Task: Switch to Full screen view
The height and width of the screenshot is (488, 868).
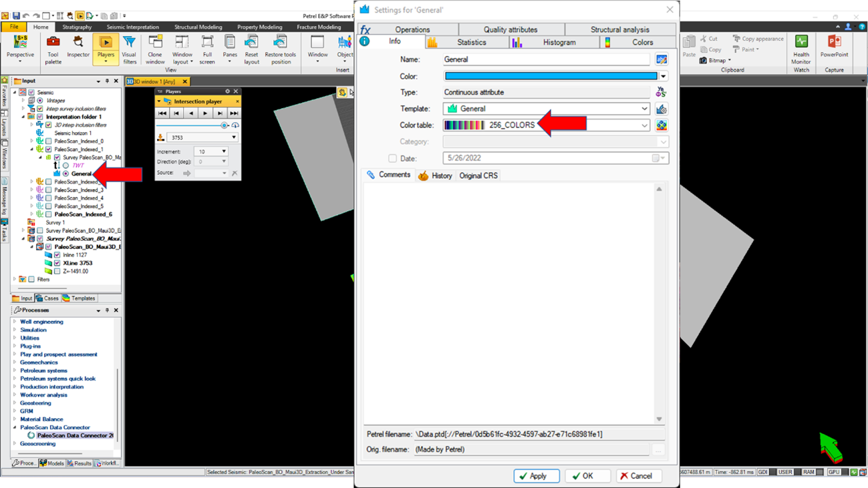Action: (x=207, y=50)
